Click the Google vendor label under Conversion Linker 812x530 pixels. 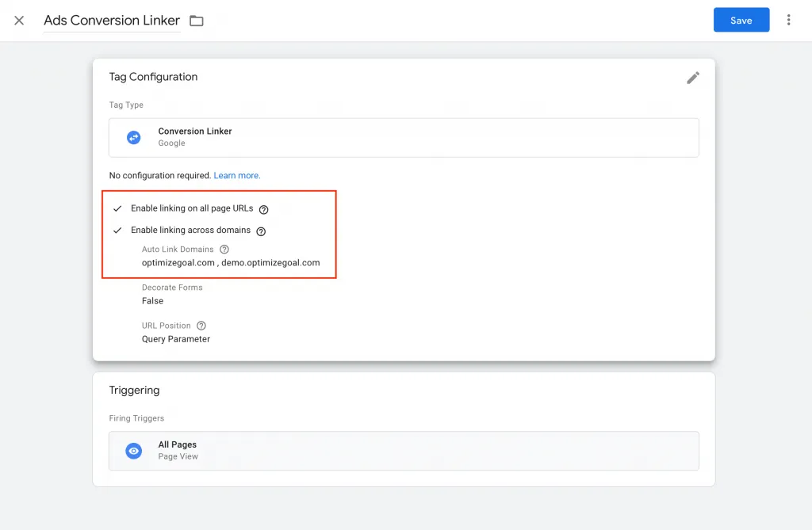pos(171,143)
